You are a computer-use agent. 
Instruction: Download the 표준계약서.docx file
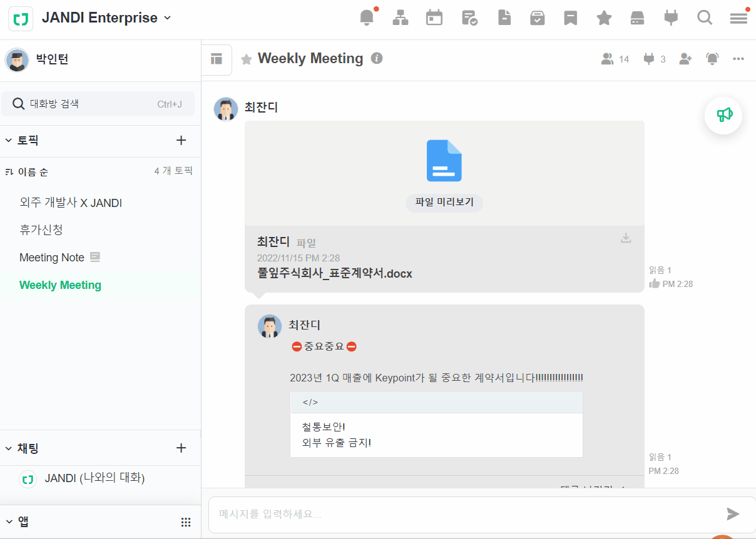click(625, 238)
